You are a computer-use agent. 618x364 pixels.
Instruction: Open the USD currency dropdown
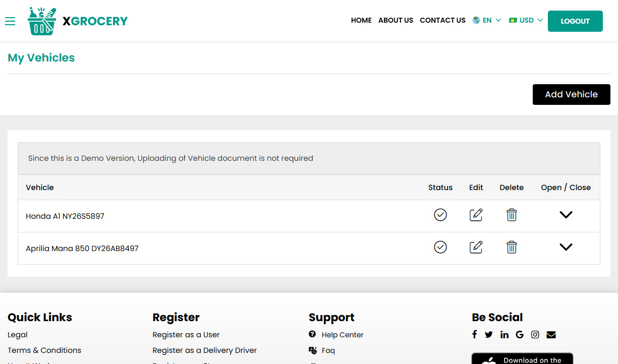(x=526, y=21)
